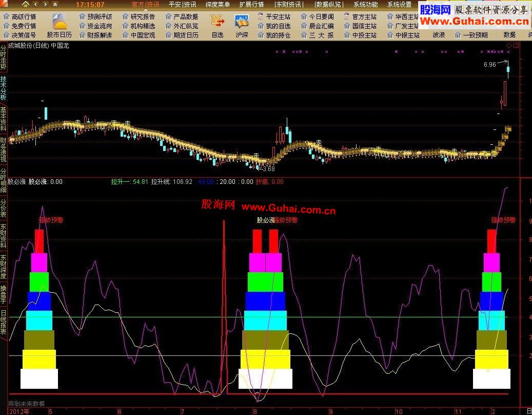This screenshot has width=532, height=415.
Task: Click the 6.96 high price label
Action: tap(489, 65)
